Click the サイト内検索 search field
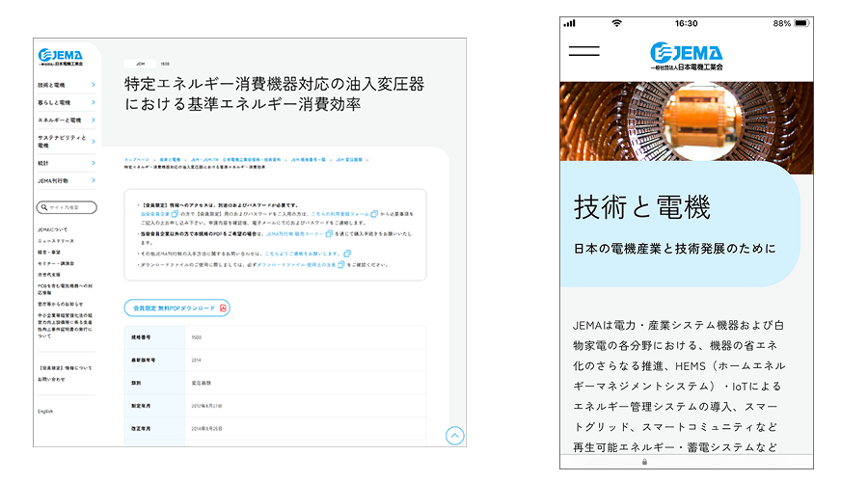This screenshot has width=868, height=482. (x=71, y=207)
